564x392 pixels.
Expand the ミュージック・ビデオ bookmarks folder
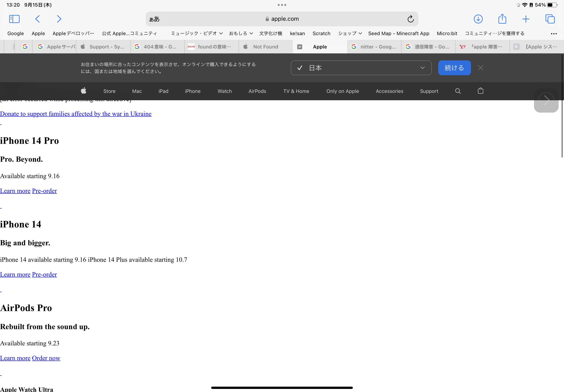point(196,33)
